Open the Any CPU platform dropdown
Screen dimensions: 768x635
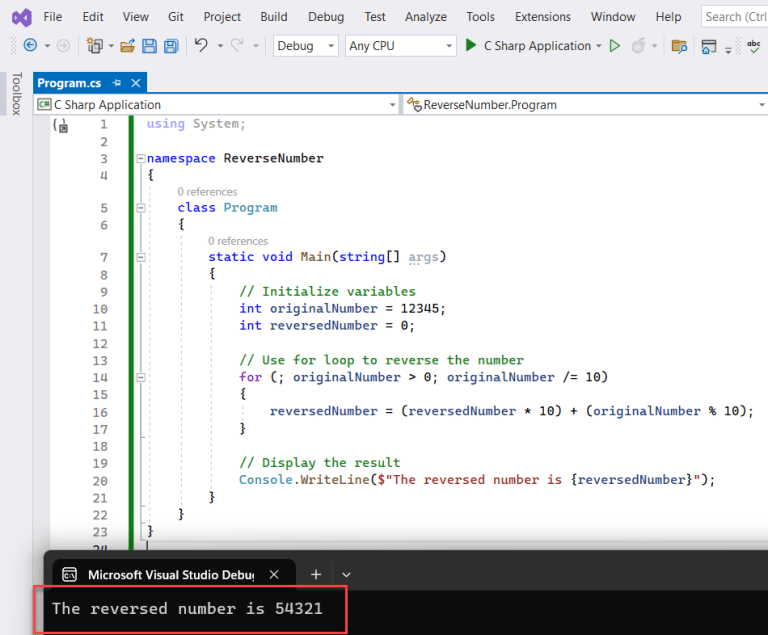pyautogui.click(x=401, y=46)
